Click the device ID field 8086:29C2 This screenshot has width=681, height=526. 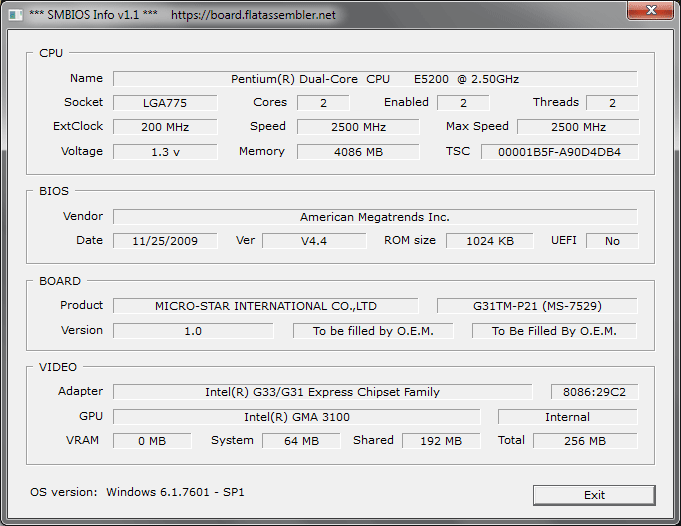594,392
